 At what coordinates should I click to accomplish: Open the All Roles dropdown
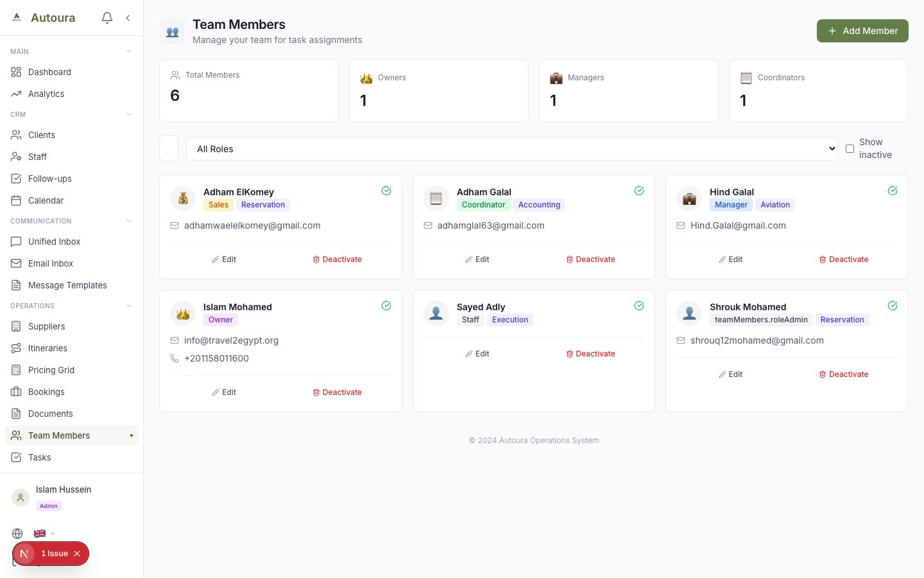[x=511, y=149]
